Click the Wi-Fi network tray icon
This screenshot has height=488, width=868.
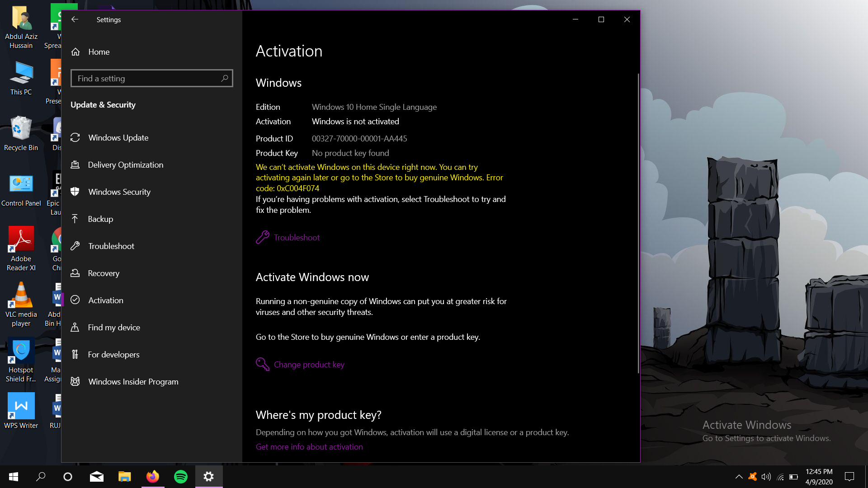[x=780, y=477]
